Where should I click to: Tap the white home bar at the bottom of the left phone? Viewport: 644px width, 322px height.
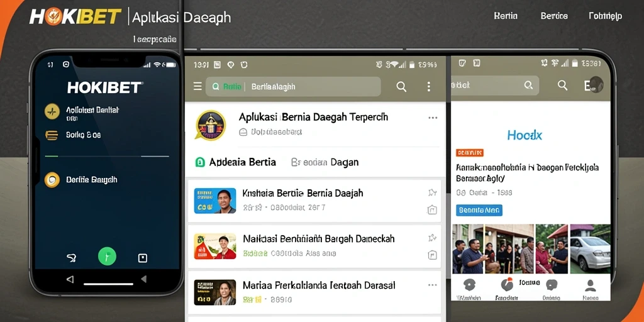click(x=108, y=284)
